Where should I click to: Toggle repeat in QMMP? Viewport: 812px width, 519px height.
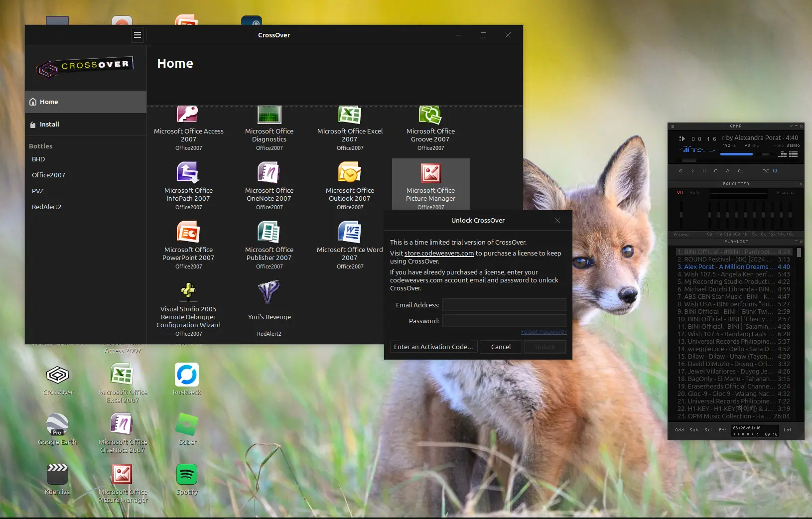click(x=775, y=171)
